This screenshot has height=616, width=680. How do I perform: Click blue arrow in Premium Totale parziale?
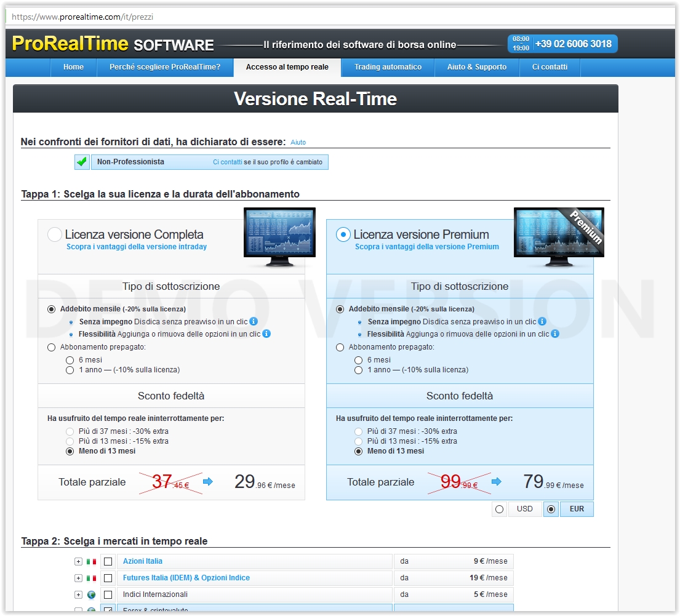tap(497, 481)
